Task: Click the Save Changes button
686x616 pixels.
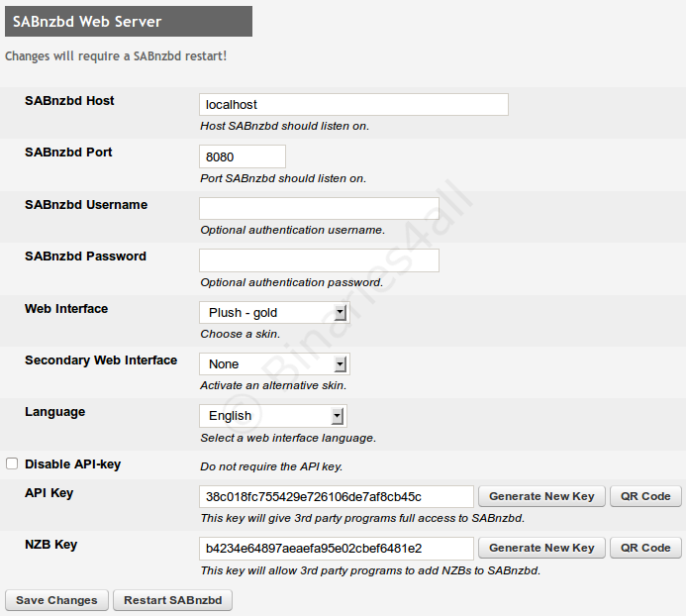Action: click(x=56, y=600)
